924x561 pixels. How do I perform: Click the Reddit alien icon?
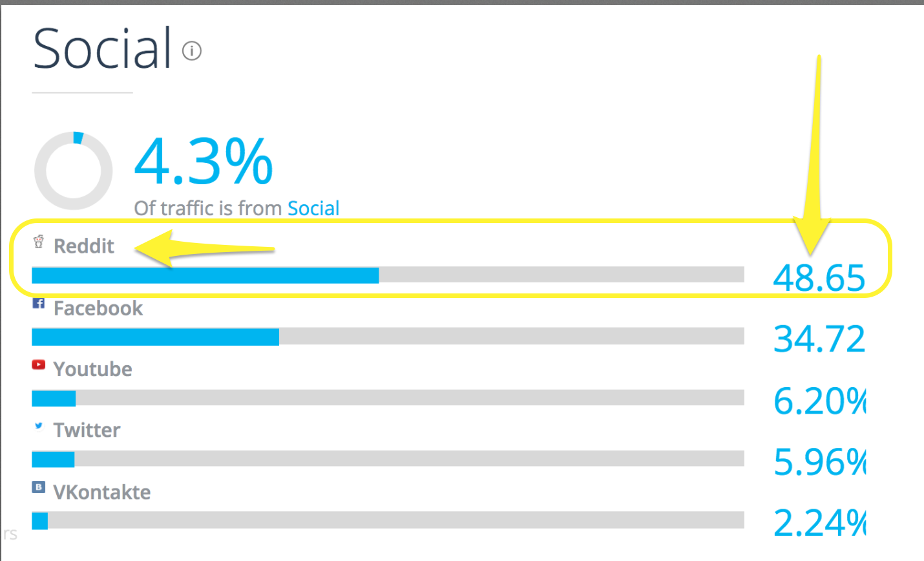[x=39, y=242]
